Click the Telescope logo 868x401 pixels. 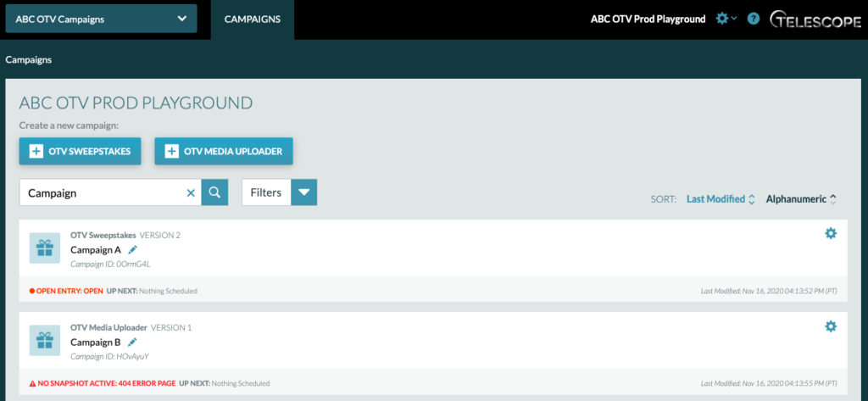(815, 20)
